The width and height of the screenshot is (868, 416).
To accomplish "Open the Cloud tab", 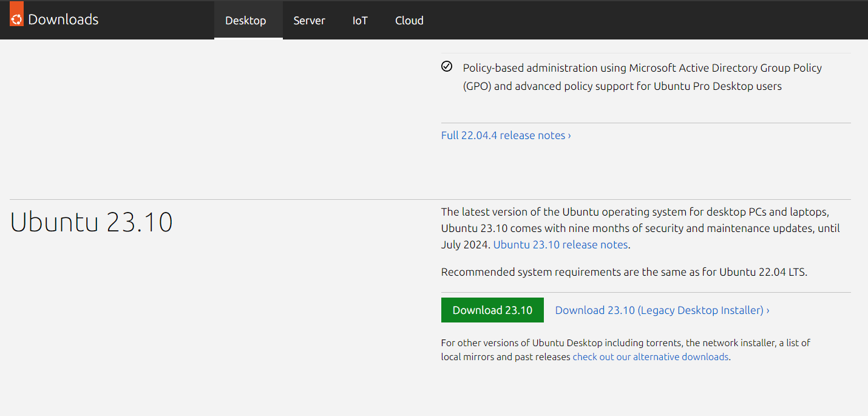I will (x=409, y=20).
